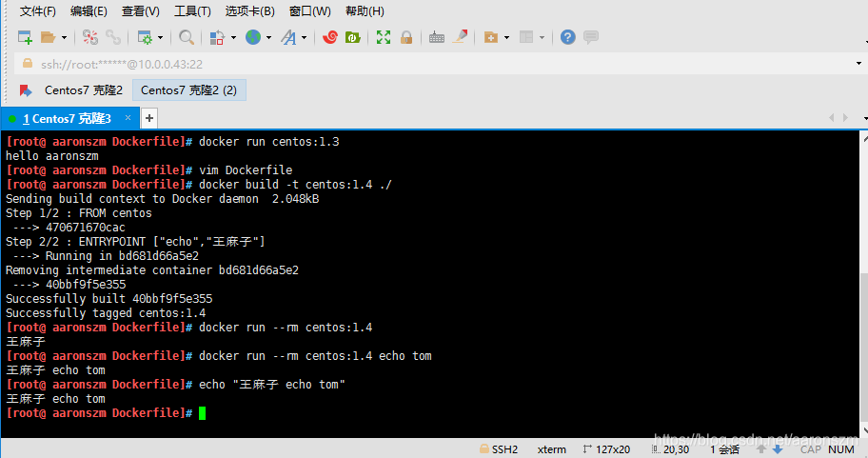Open the Help question mark icon
868x458 pixels.
pos(567,37)
